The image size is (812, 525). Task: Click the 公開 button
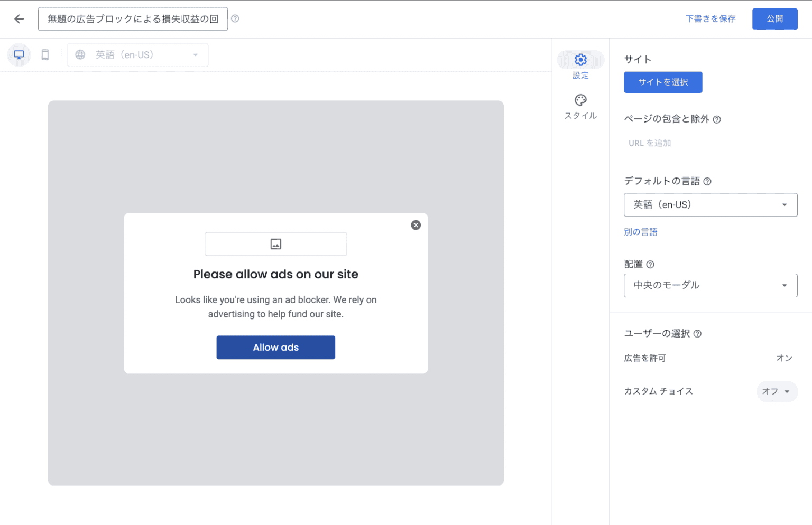774,19
